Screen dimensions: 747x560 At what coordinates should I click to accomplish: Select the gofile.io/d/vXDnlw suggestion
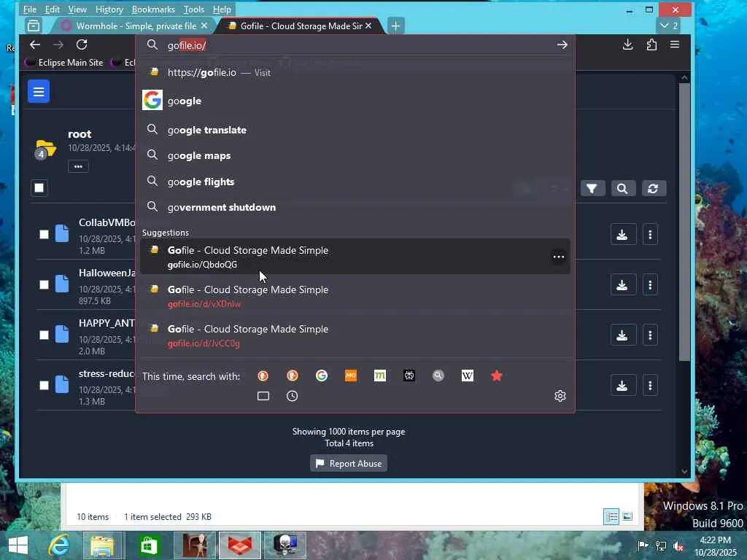[355, 296]
